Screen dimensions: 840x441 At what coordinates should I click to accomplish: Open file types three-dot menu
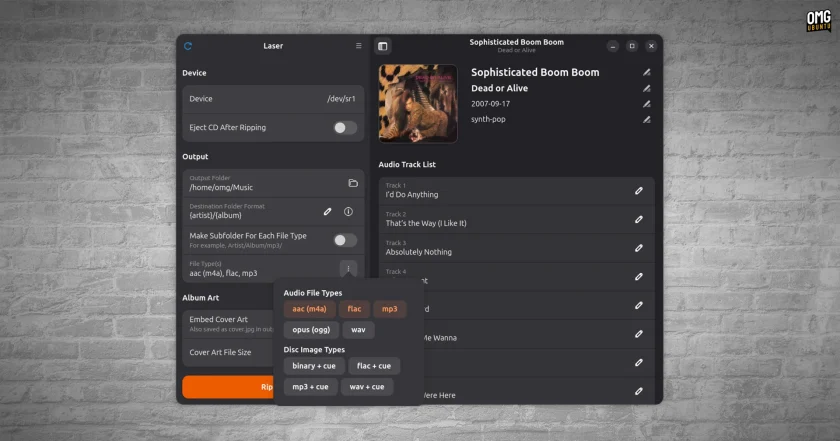(348, 269)
